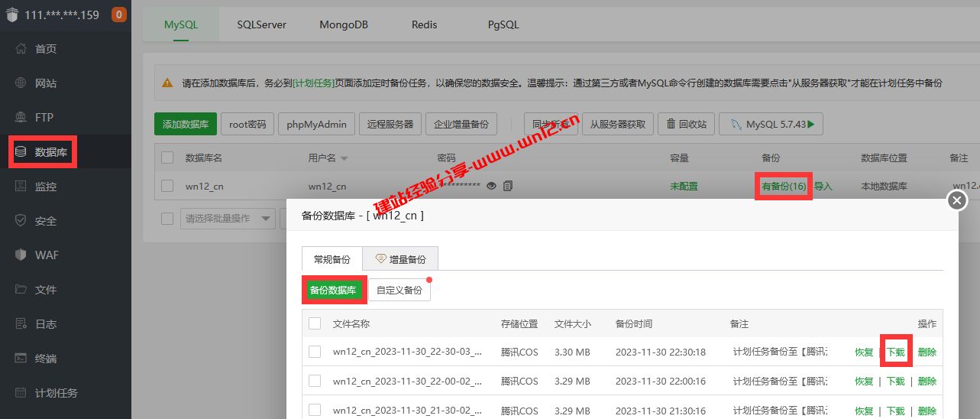Click the 企业增量备份 enterprise backup button
Image resolution: width=980 pixels, height=419 pixels.
click(x=461, y=124)
